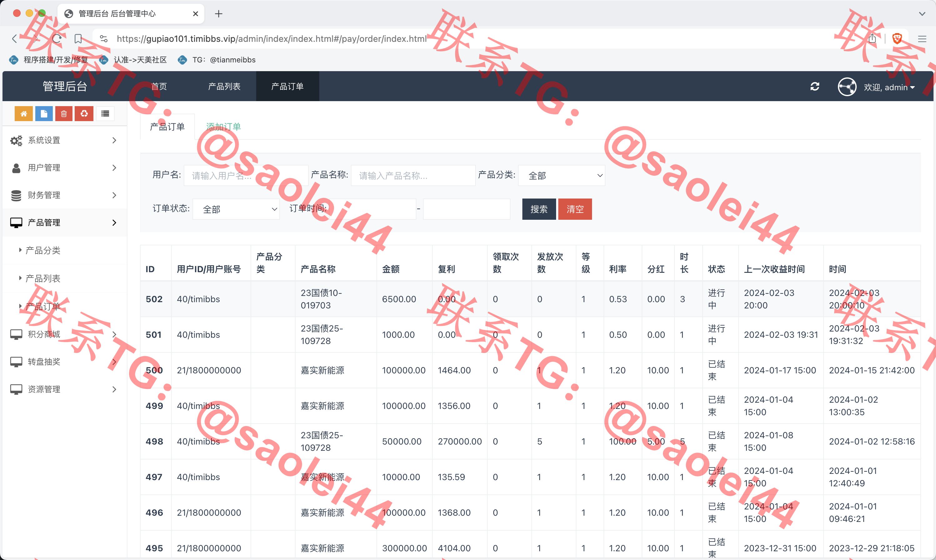936x560 pixels.
Task: Click amount 50000.00 in row 498
Action: click(402, 441)
